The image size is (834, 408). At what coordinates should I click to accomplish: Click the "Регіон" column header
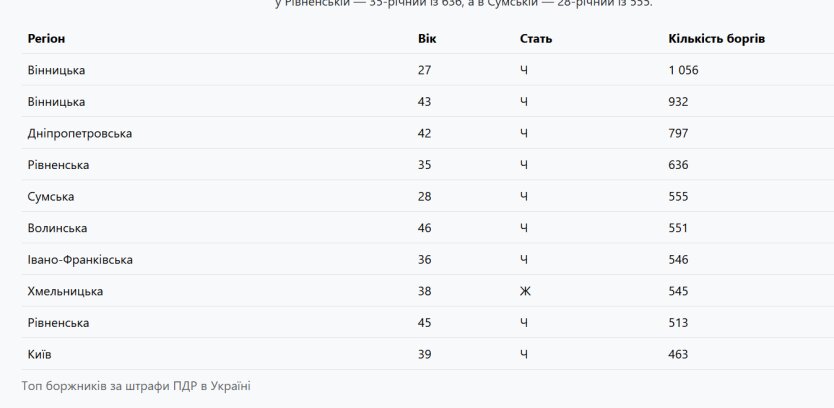coord(48,39)
